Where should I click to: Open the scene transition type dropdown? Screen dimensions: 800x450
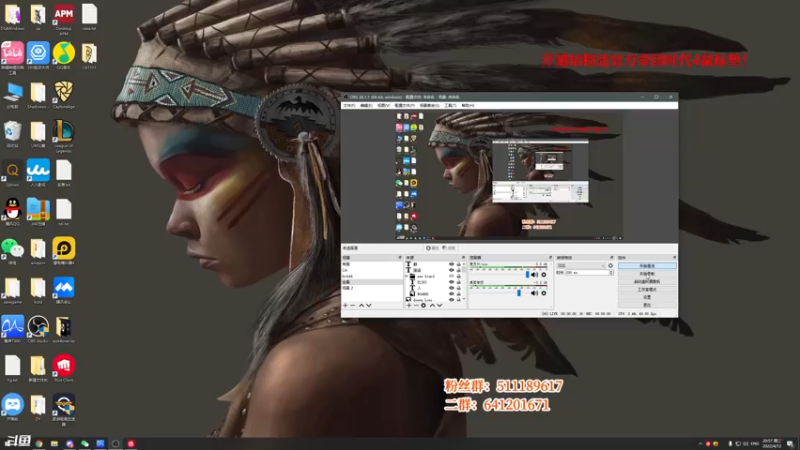click(581, 265)
